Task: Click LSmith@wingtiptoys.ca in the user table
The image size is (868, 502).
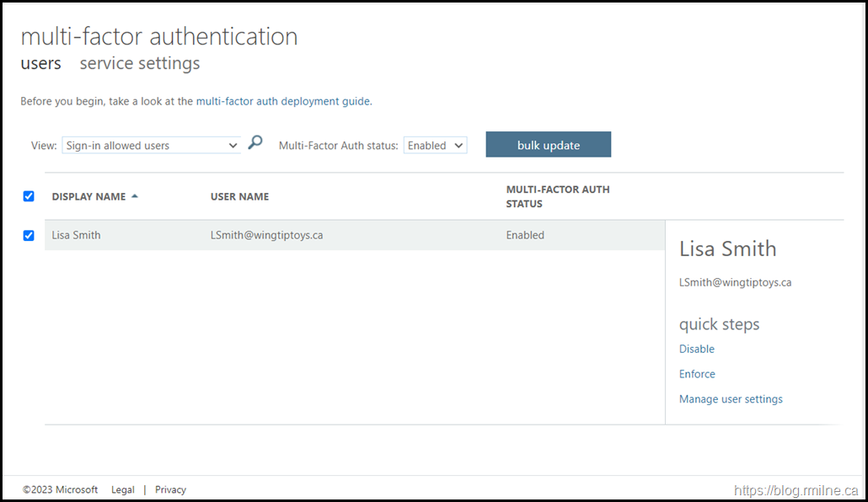Action: point(267,235)
